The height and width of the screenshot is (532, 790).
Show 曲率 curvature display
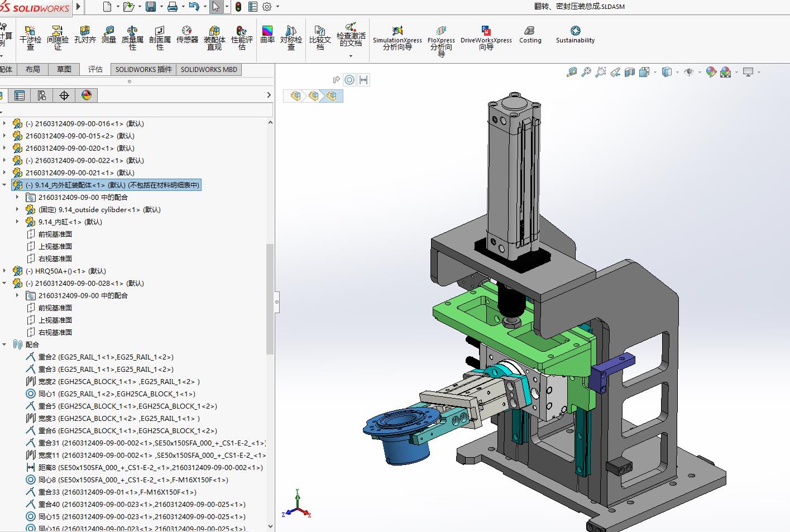tap(267, 35)
